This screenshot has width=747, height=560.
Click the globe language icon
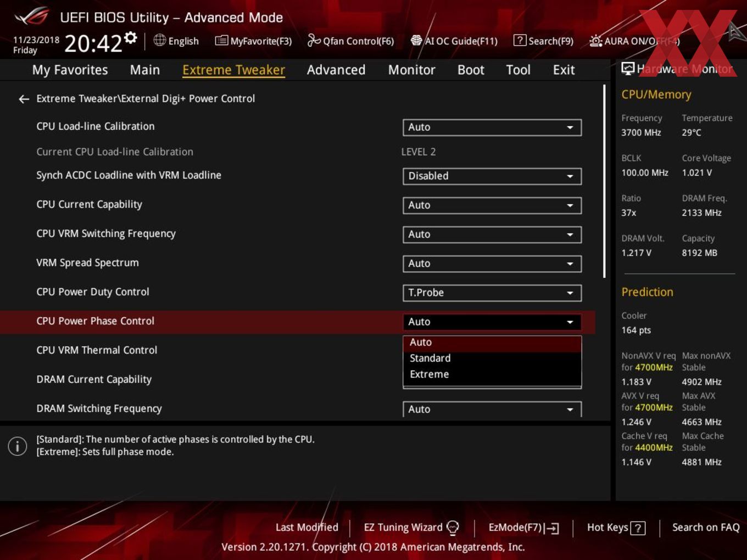pyautogui.click(x=159, y=40)
